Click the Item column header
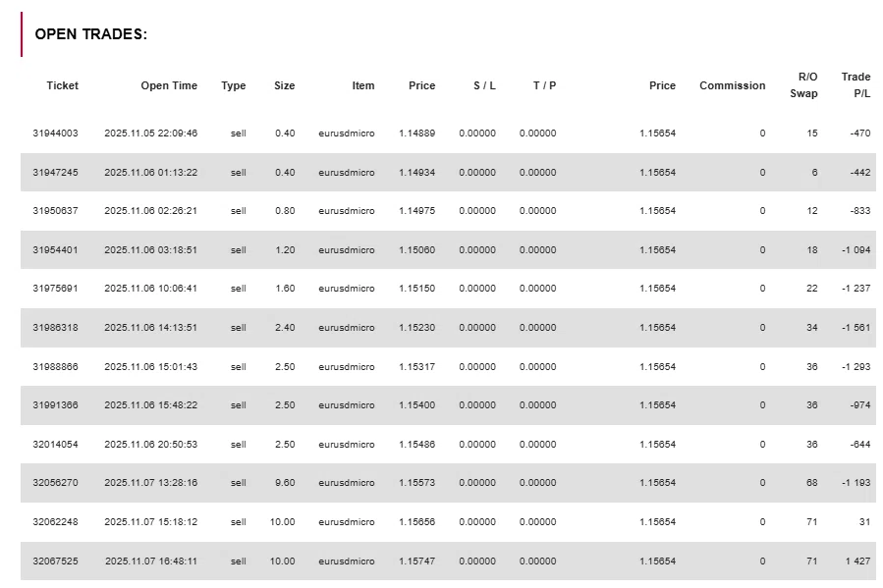This screenshot has width=883, height=588. tap(363, 85)
